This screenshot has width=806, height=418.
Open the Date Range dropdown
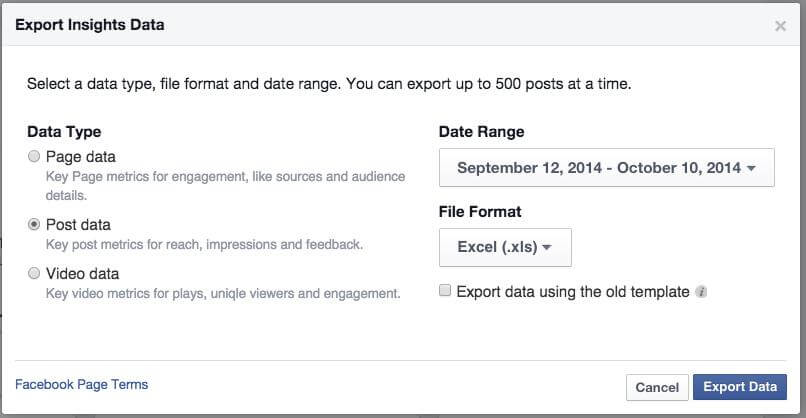point(606,168)
